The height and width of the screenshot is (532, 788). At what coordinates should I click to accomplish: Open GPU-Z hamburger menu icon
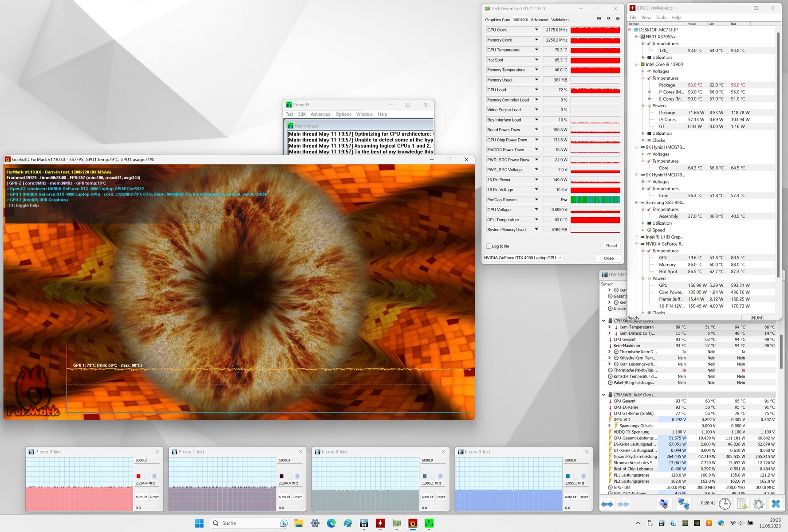618,19
